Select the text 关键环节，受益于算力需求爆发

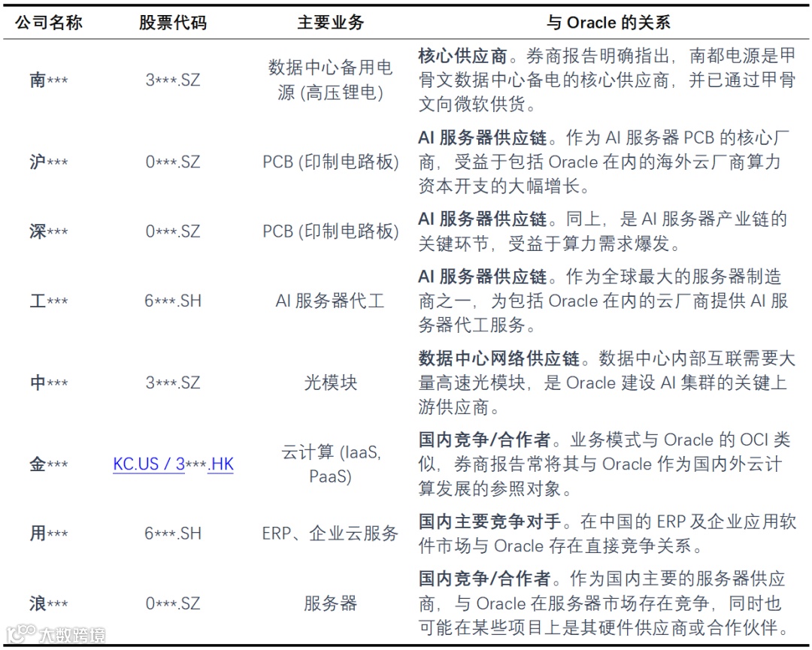544,243
